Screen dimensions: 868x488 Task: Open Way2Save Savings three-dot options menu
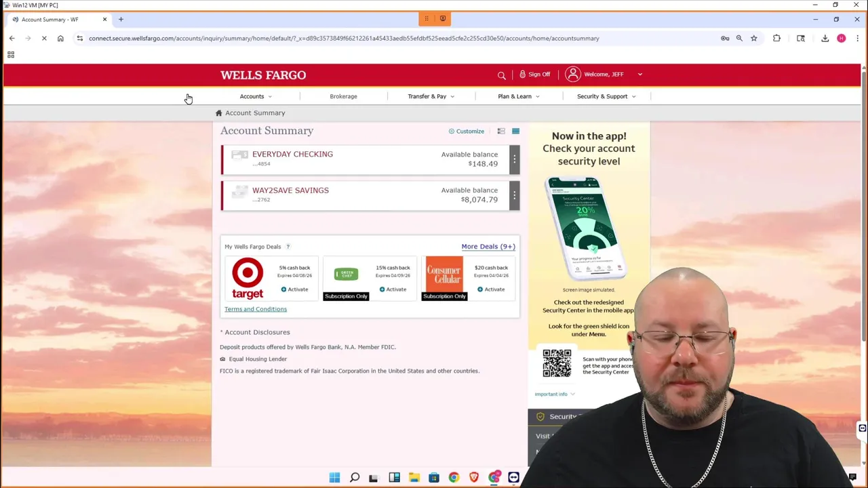514,195
